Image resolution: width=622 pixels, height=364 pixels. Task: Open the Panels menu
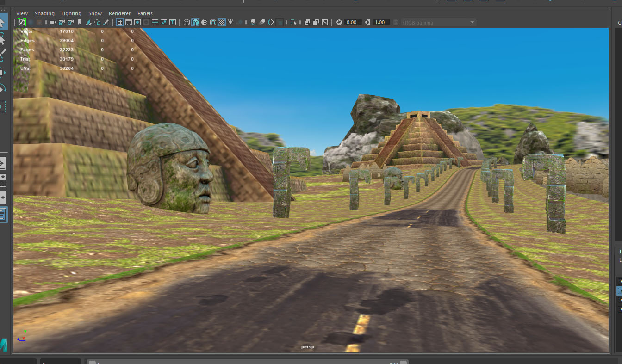point(145,13)
